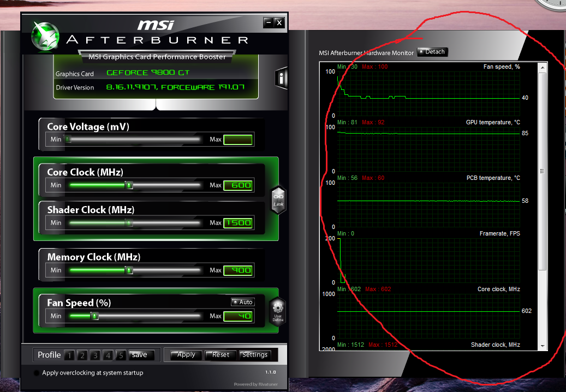Click the Framerate graph
Viewport: 566px width, 392px height.
click(428, 261)
